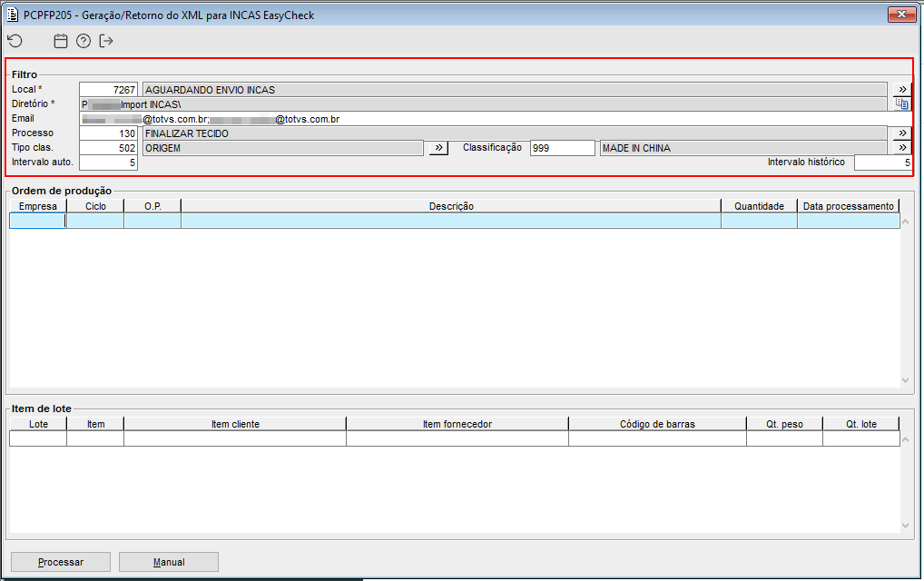
Task: Click the Manual button
Action: point(169,562)
